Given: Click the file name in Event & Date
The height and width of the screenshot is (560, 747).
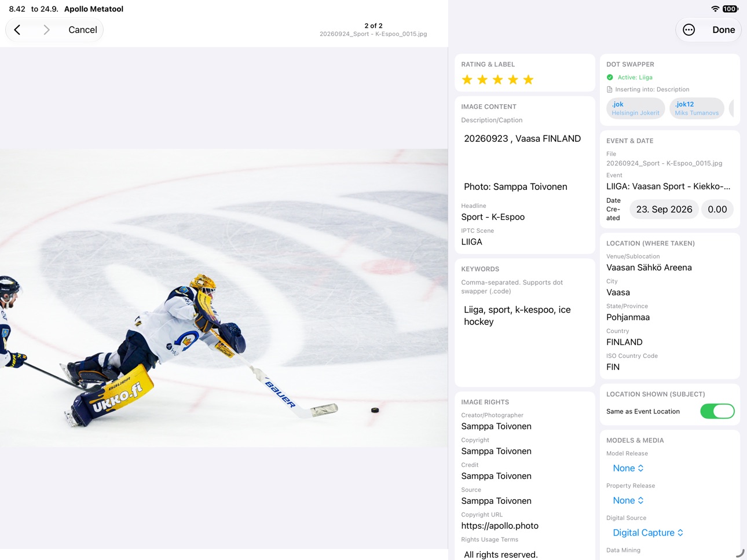Looking at the screenshot, I should tap(664, 163).
